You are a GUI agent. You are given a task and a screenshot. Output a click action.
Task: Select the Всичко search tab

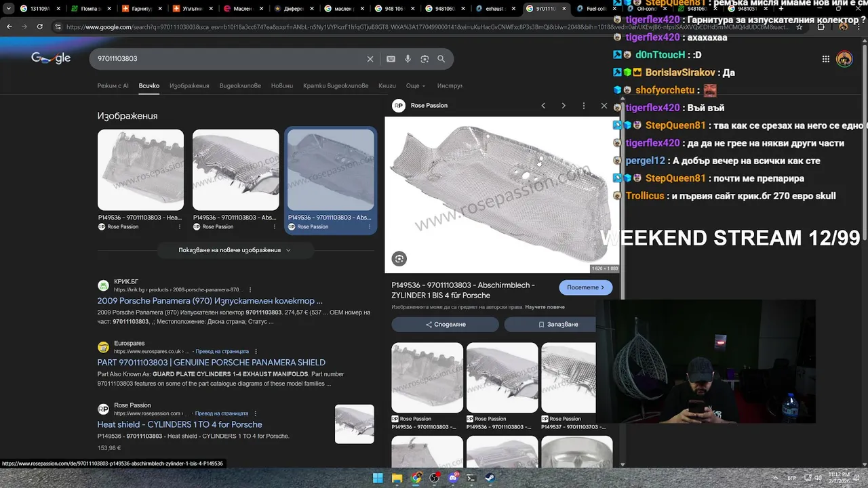click(149, 86)
